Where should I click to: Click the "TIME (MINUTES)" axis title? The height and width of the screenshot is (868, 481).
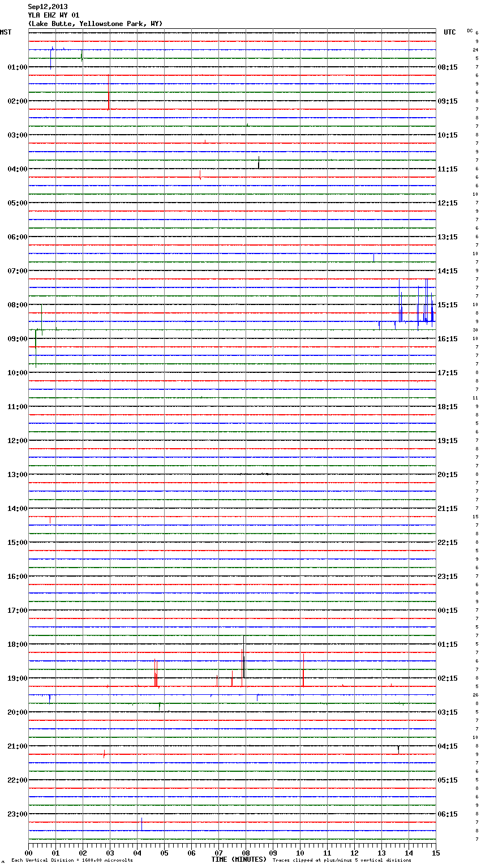coord(239,860)
